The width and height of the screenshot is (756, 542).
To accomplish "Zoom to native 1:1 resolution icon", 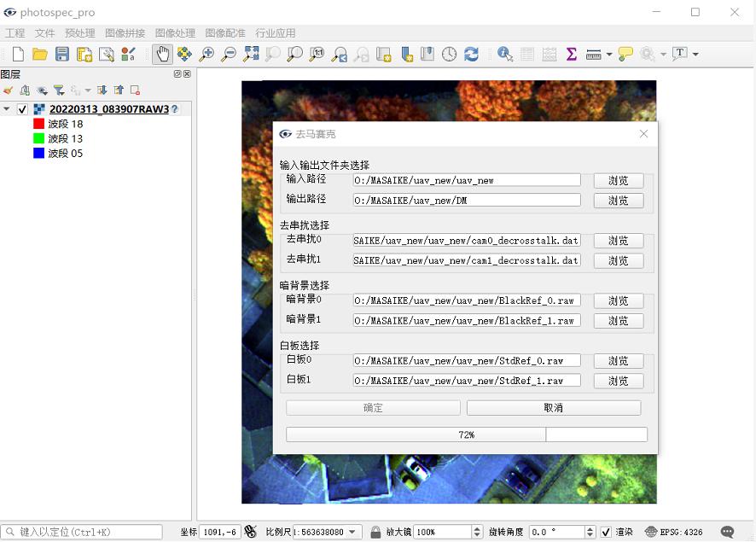I will pos(317,54).
